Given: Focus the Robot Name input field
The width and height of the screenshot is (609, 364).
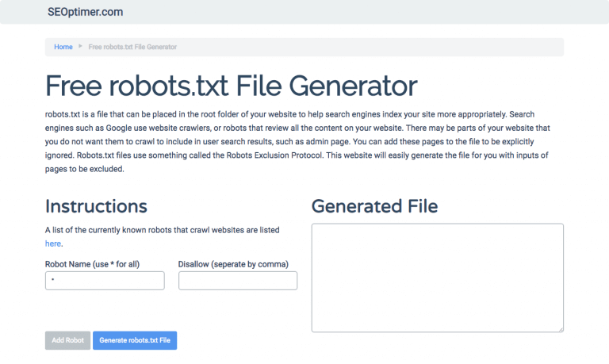Looking at the screenshot, I should click(105, 281).
